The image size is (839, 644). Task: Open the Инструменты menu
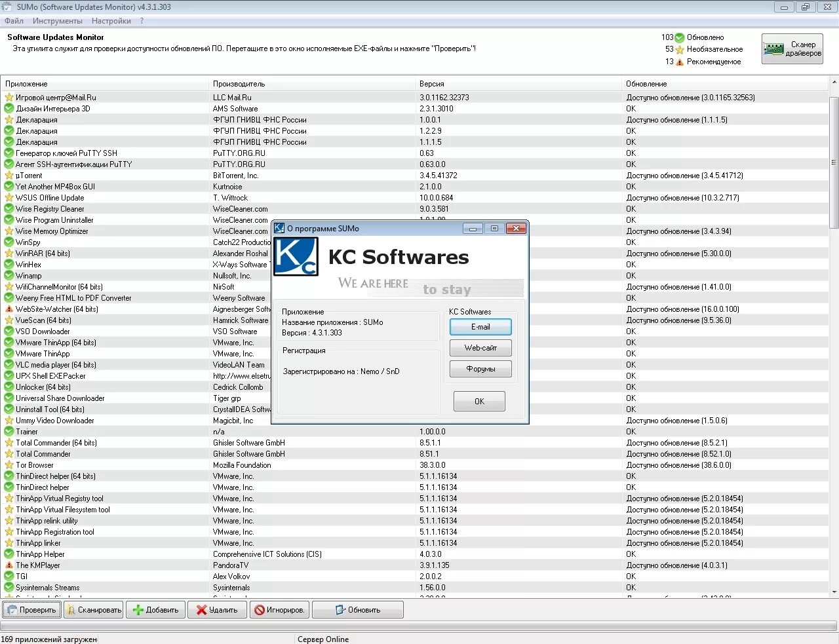pyautogui.click(x=58, y=21)
